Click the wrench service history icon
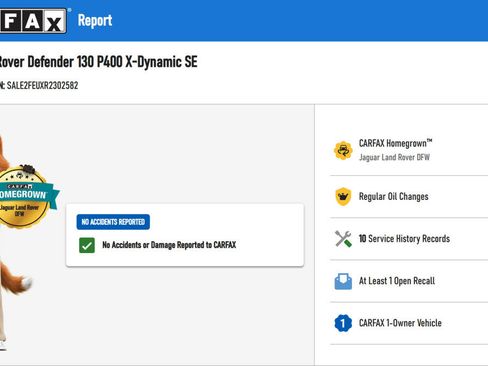This screenshot has height=366, width=488. click(x=343, y=239)
